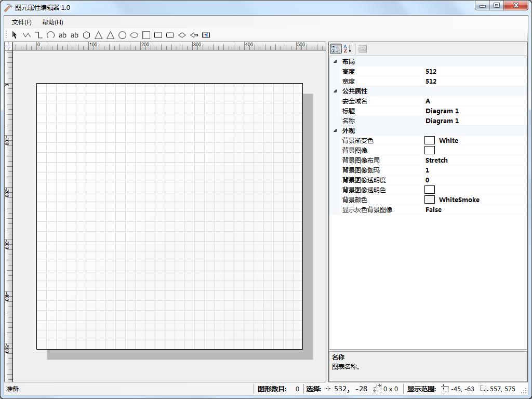Select the 安全域名 property label

(354, 101)
